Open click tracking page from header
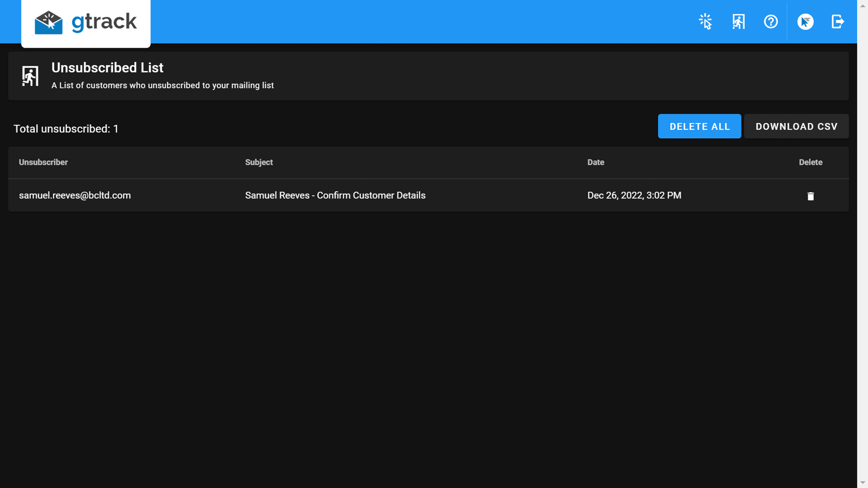The image size is (868, 488). [x=705, y=21]
